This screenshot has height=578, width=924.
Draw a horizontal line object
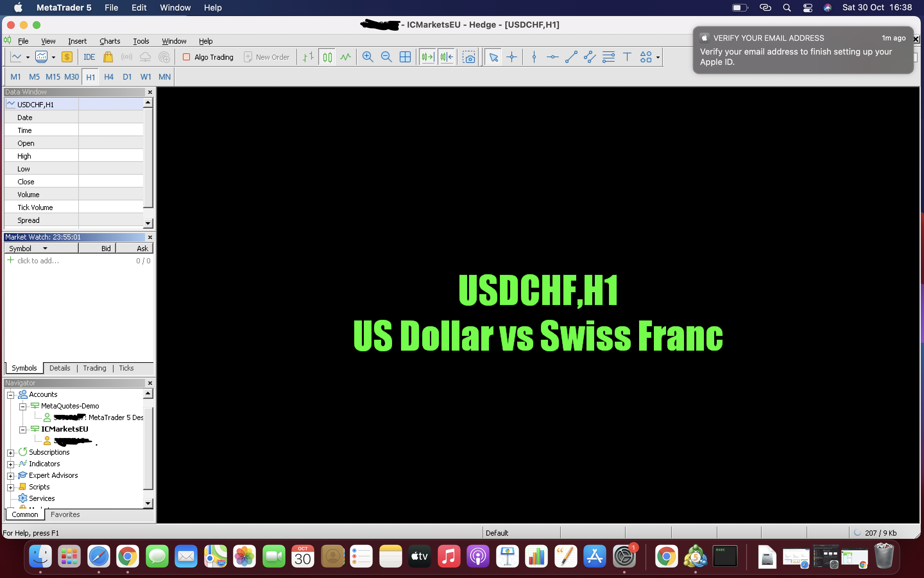(x=552, y=57)
